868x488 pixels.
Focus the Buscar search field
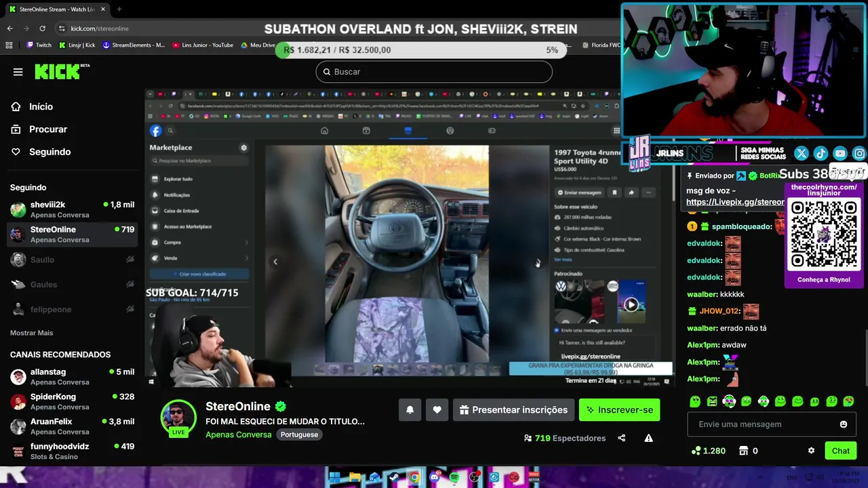[434, 72]
